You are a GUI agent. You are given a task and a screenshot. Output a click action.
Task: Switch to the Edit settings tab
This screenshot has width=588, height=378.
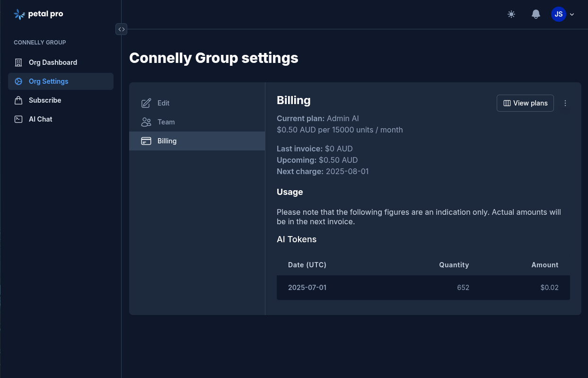pyautogui.click(x=163, y=103)
